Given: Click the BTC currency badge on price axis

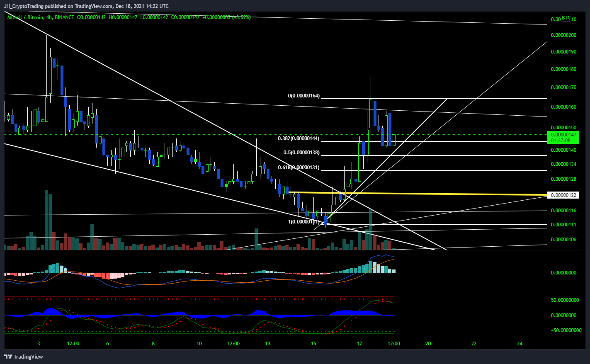Looking at the screenshot, I should 566,18.
